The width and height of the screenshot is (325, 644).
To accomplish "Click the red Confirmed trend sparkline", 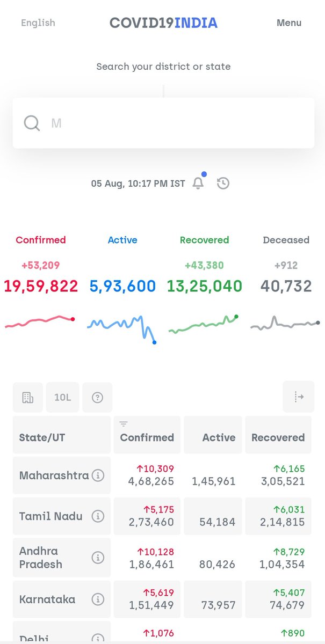I will pos(40,321).
